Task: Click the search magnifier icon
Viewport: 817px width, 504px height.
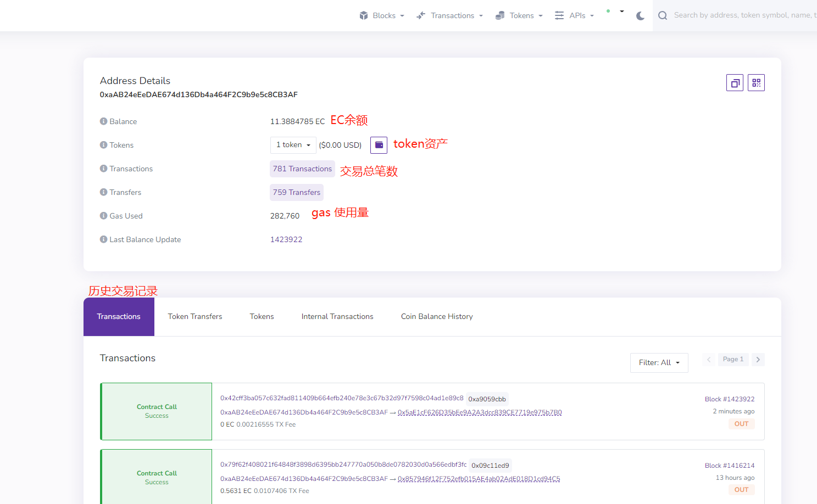Action: point(663,15)
